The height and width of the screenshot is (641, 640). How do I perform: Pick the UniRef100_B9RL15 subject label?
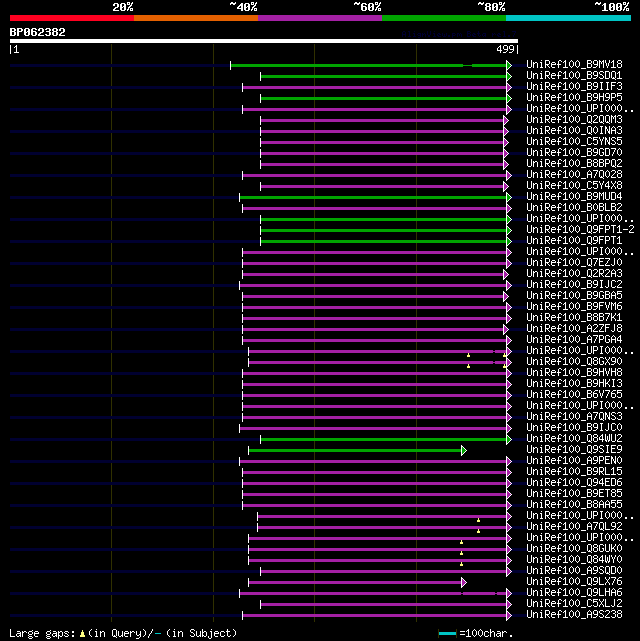pyautogui.click(x=574, y=472)
